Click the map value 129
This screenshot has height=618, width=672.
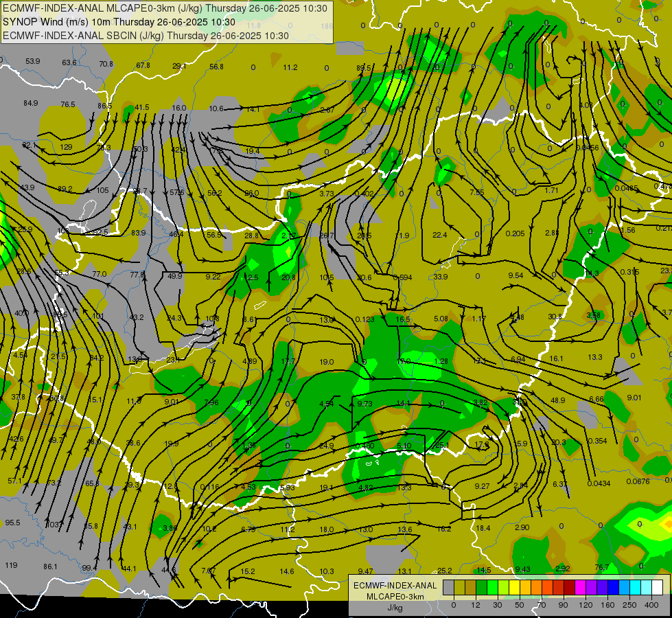(66, 147)
